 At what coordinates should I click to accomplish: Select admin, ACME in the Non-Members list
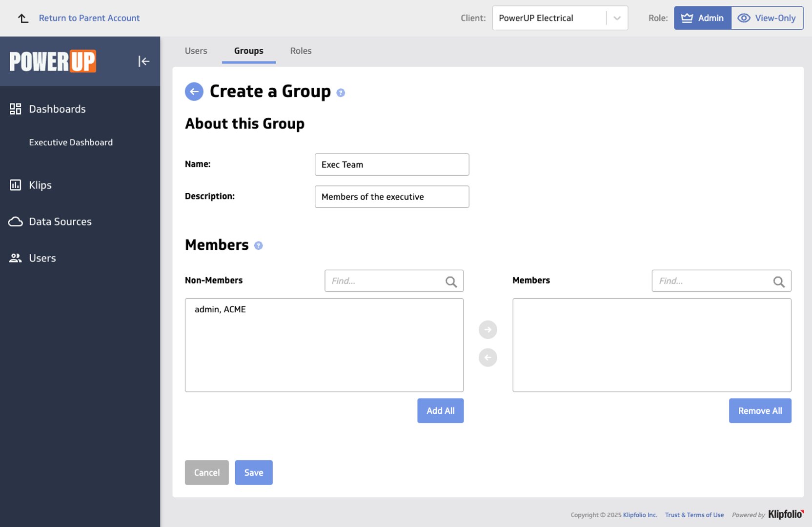pos(220,309)
